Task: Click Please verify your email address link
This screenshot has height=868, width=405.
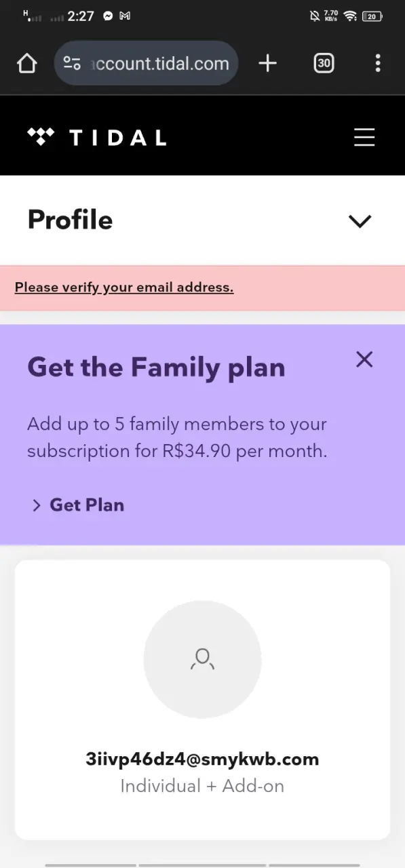Action: click(124, 288)
